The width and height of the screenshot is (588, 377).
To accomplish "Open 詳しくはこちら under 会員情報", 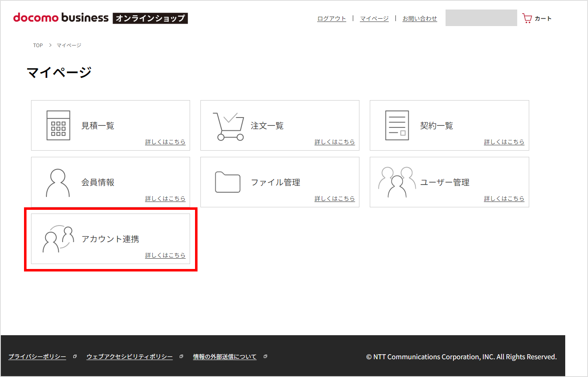I will pos(165,199).
